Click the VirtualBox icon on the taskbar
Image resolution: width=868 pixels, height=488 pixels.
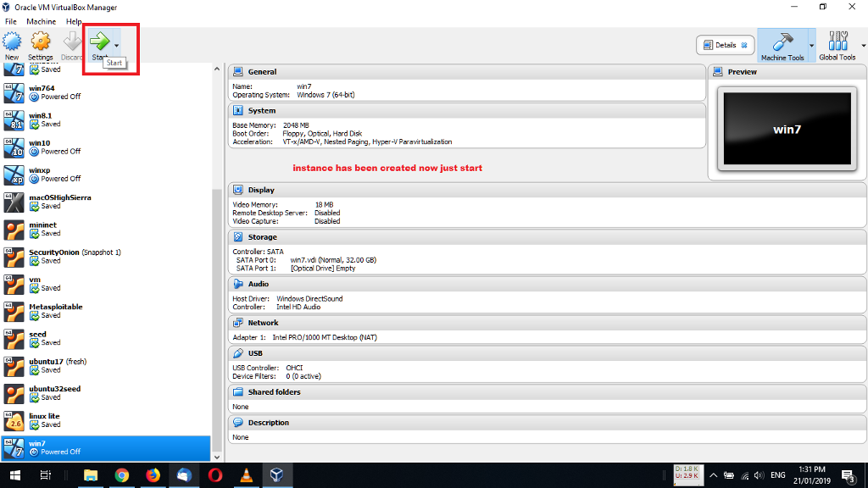(x=276, y=475)
